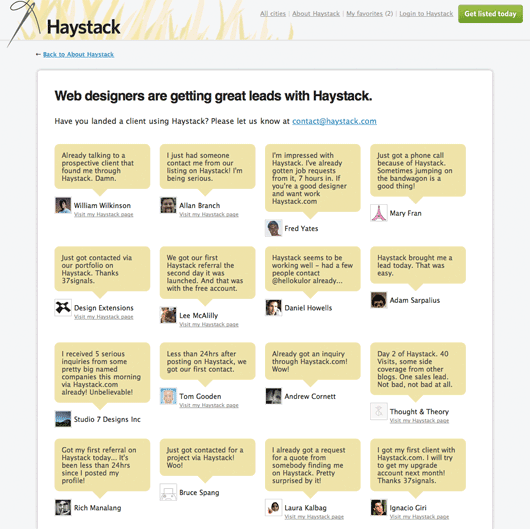Visit William Wilkinson's Haystack page link
This screenshot has height=529, width=530.
(103, 214)
